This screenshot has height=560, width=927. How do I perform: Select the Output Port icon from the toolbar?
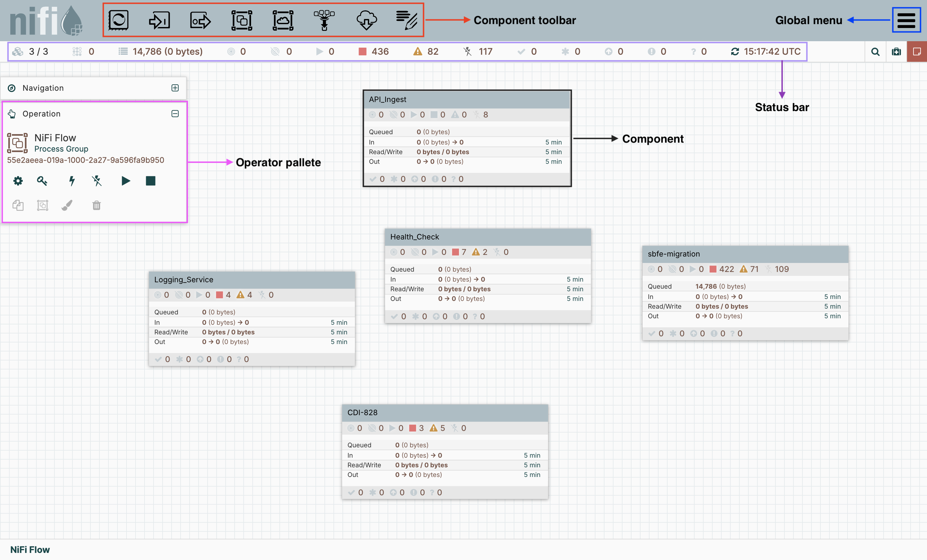click(200, 20)
